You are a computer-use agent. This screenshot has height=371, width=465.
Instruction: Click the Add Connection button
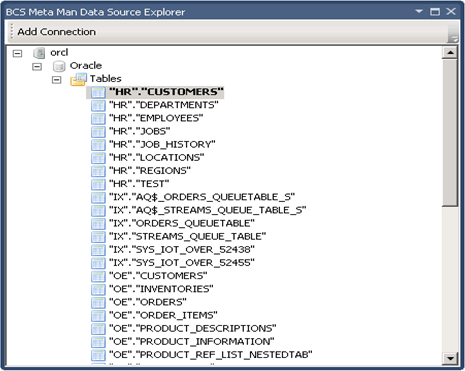56,32
